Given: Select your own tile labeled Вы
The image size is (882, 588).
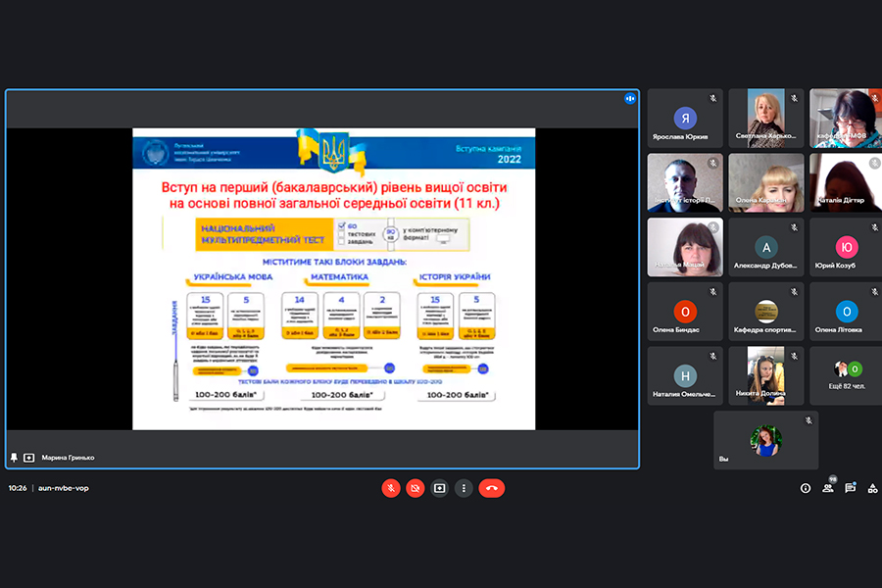Looking at the screenshot, I should [x=766, y=440].
